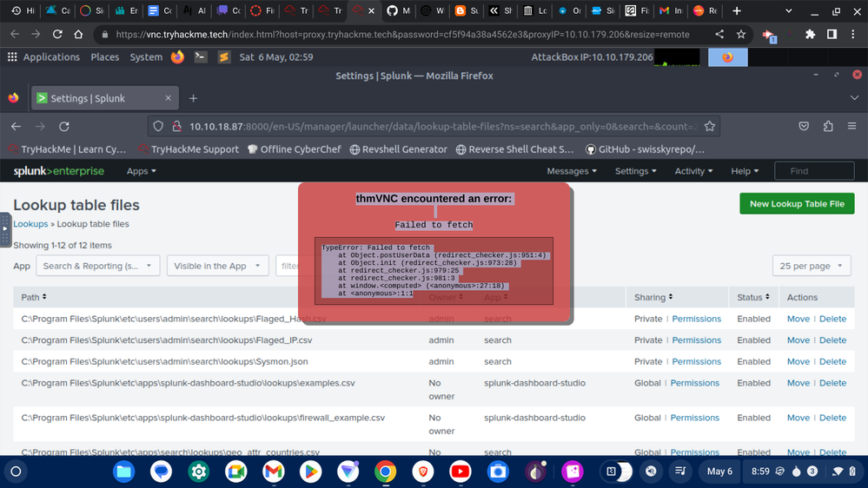This screenshot has height=488, width=868.
Task: Click Delete for the Sysmon.json lookup
Action: coord(832,361)
